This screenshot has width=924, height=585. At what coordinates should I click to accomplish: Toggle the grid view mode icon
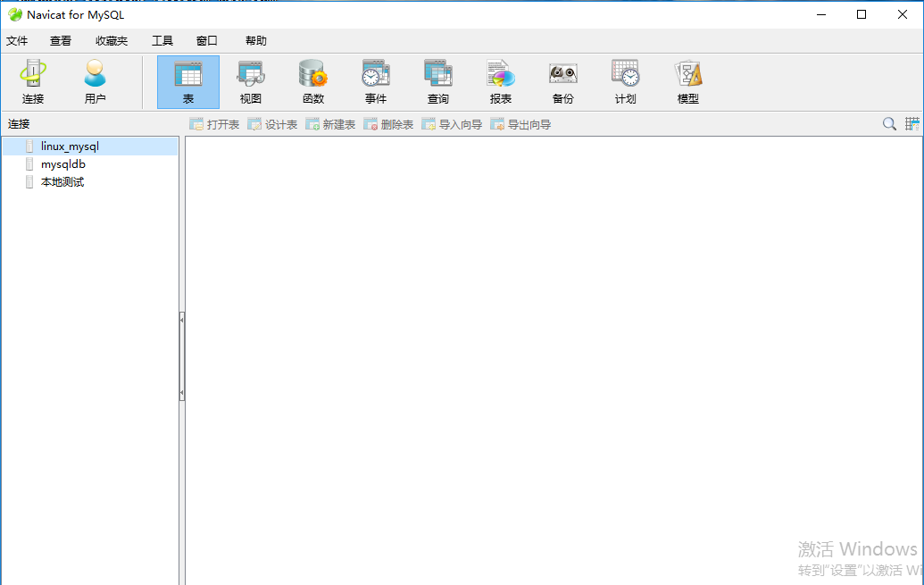(912, 124)
